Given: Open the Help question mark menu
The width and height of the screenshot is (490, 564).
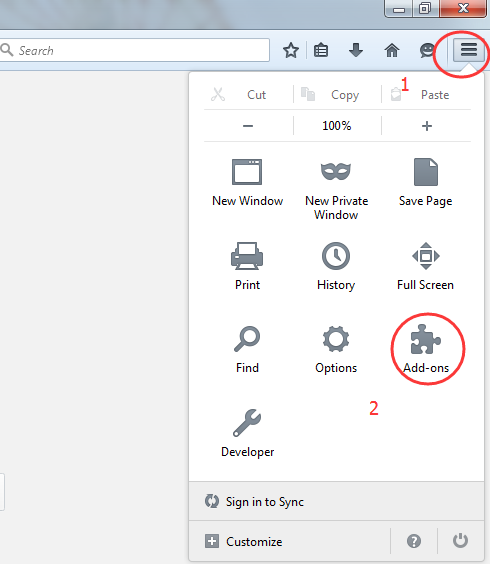Looking at the screenshot, I should pyautogui.click(x=414, y=541).
